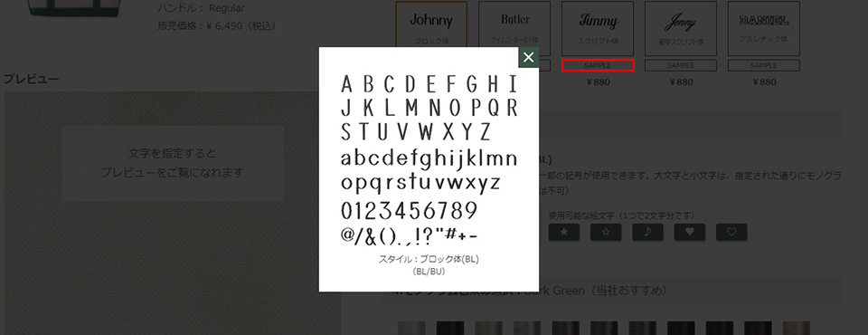The image size is (868, 335).
Task: Close the font sample popup
Action: [529, 57]
